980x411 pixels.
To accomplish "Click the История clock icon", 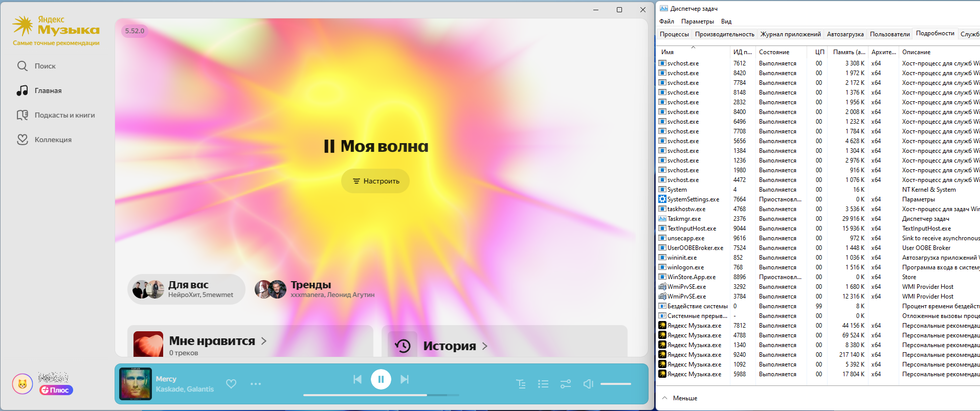I will 403,346.
